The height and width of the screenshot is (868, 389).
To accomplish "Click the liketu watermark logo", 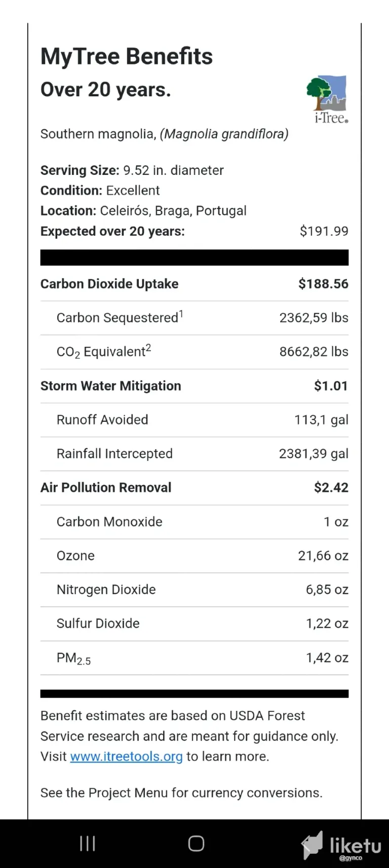I will coord(341,846).
